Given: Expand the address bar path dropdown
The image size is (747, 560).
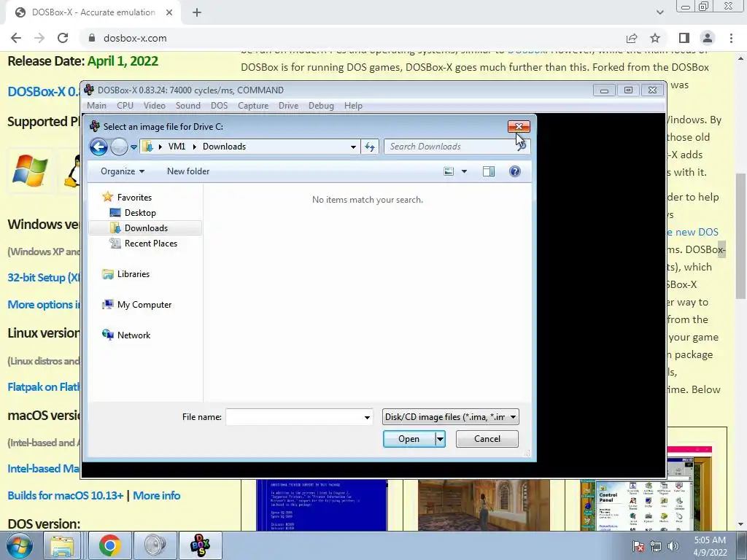Looking at the screenshot, I should [353, 147].
